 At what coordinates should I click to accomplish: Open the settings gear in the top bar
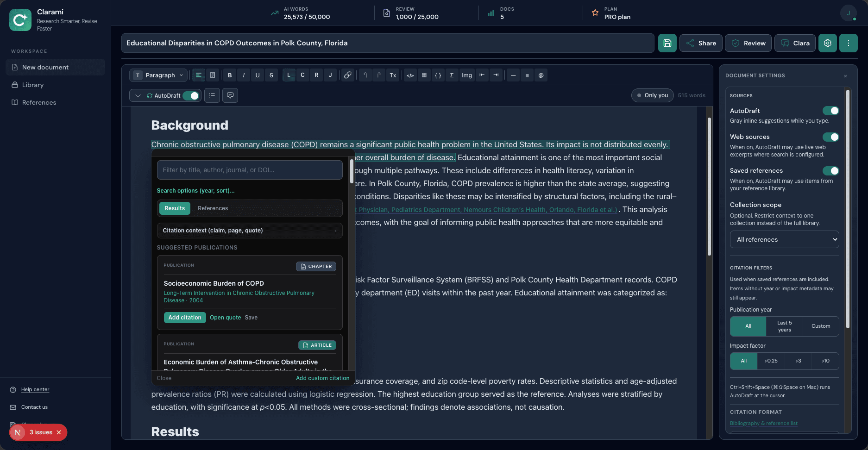[828, 43]
